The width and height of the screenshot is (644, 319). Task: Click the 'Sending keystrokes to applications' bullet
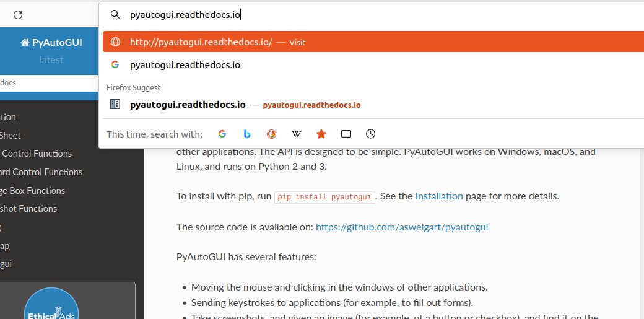tap(333, 303)
